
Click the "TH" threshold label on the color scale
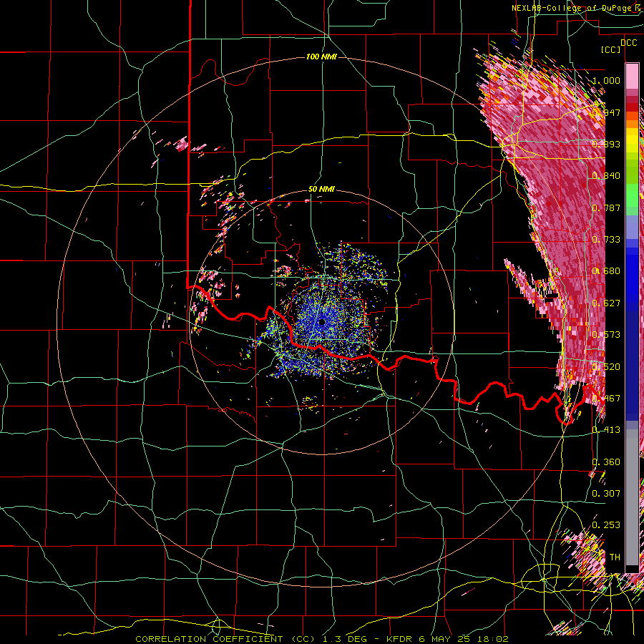pos(615,557)
